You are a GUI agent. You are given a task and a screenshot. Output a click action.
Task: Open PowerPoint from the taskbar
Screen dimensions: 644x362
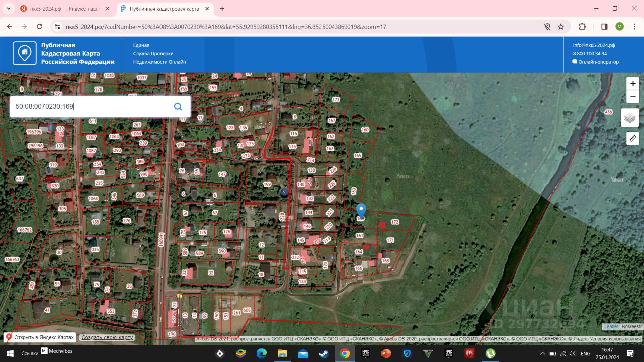click(x=386, y=353)
